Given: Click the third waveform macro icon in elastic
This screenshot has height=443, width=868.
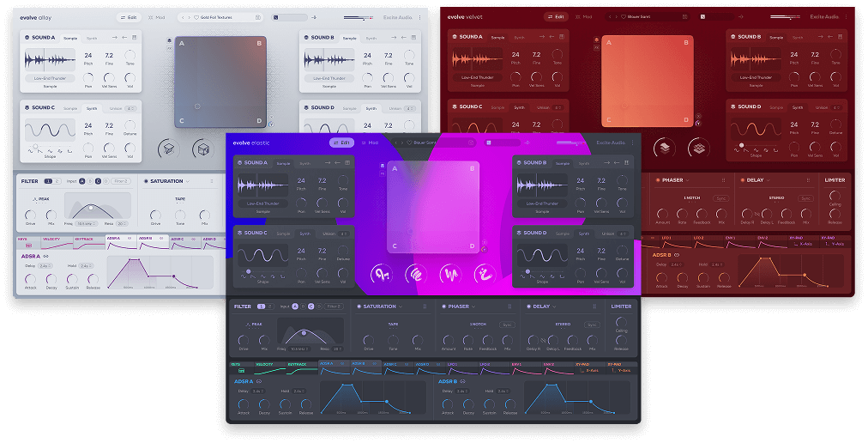Looking at the screenshot, I should pos(451,274).
